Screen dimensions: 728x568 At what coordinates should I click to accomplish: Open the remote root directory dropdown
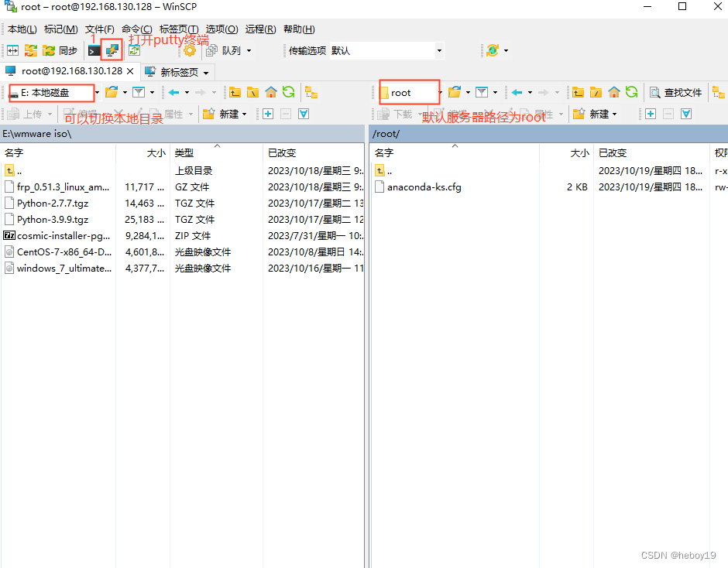coord(411,92)
